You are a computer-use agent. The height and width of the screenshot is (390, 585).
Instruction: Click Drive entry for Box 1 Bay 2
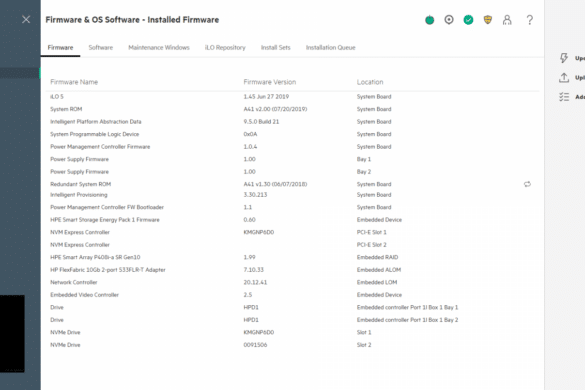[x=57, y=320]
